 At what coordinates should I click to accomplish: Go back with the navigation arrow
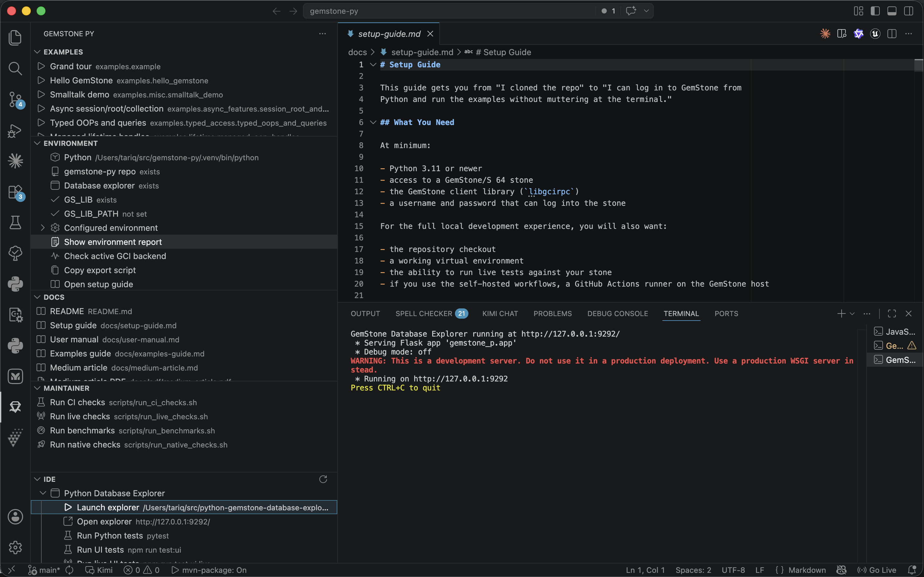pyautogui.click(x=276, y=11)
